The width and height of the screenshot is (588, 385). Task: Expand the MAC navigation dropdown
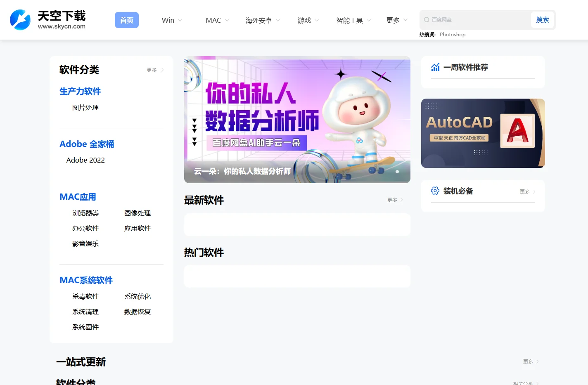(x=217, y=20)
